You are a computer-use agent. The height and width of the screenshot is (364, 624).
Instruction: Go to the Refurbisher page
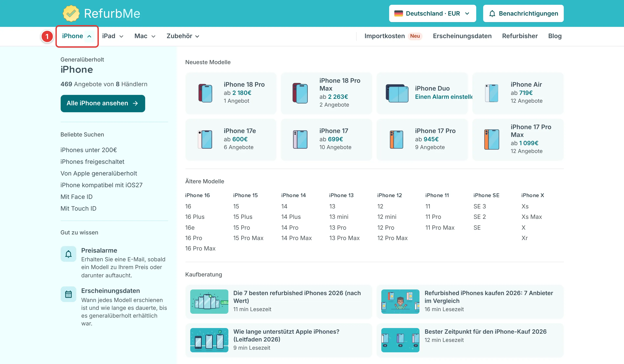click(x=520, y=36)
